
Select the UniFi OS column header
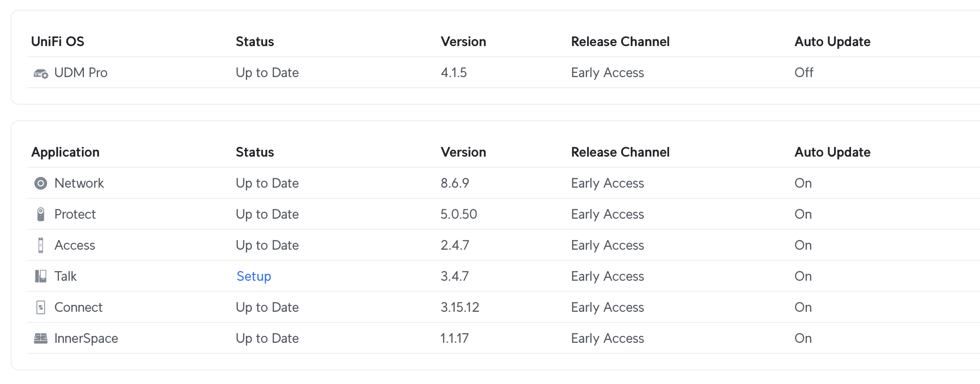(58, 42)
